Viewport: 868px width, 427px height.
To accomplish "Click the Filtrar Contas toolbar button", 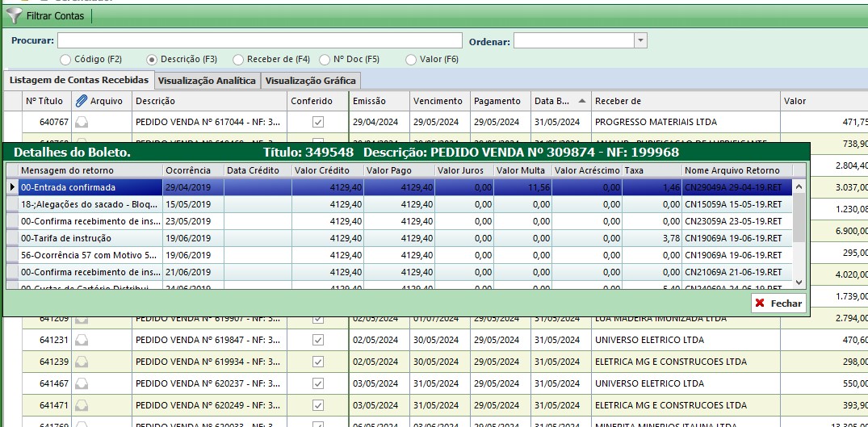I will [47, 15].
